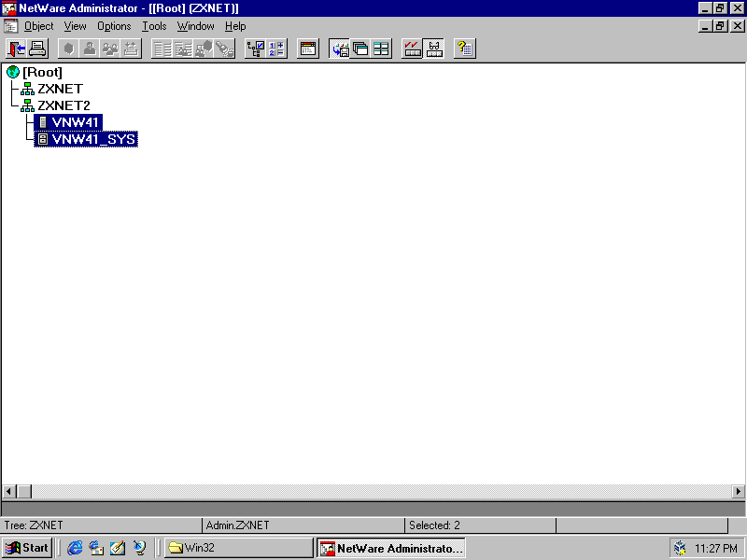Viewport: 747px width, 560px height.
Task: Click the tree with checkmark toolbar icon
Action: (x=255, y=49)
